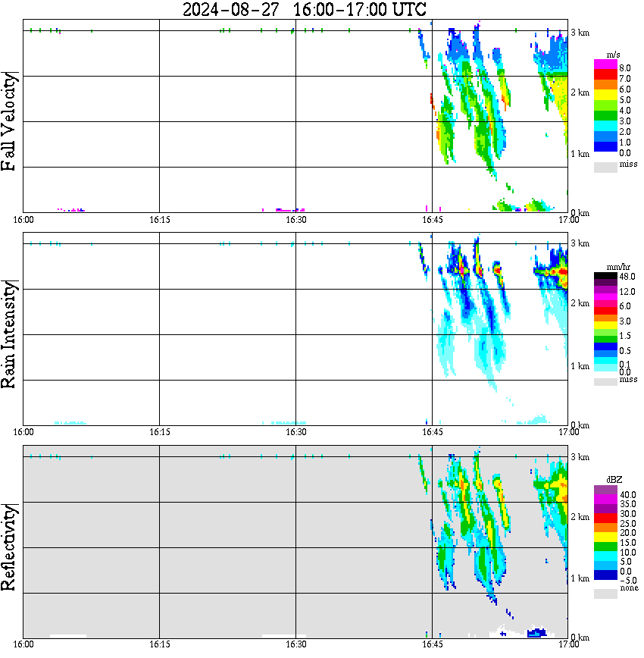Click the m/s unit label

tap(612, 55)
